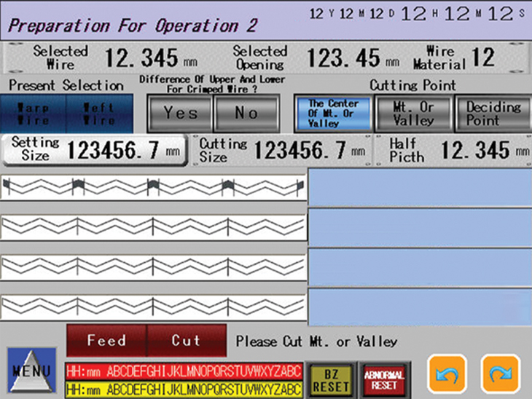The image size is (532, 399).
Task: Select the first wire pattern with flag markers
Action: click(x=154, y=188)
